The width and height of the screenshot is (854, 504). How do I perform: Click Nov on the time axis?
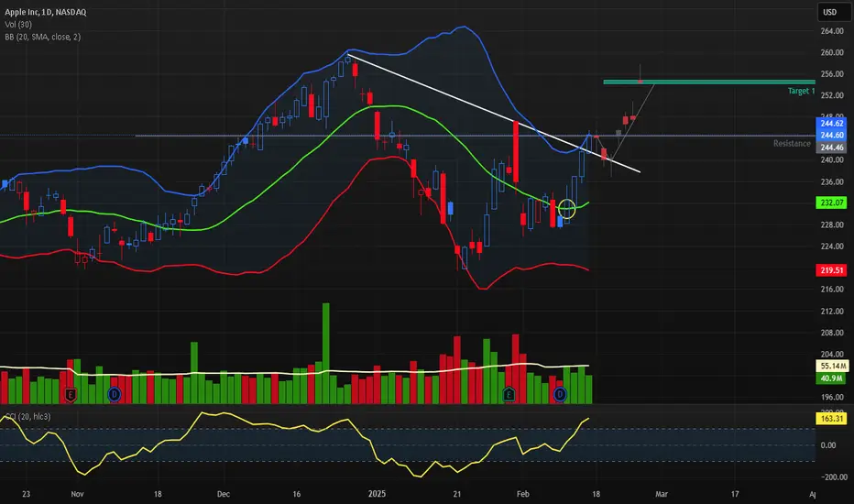77,494
